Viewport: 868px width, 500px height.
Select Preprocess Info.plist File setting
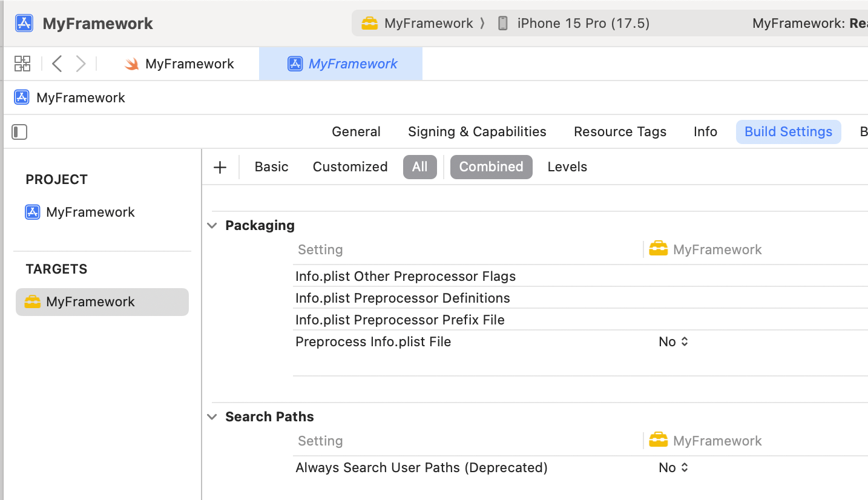[373, 341]
